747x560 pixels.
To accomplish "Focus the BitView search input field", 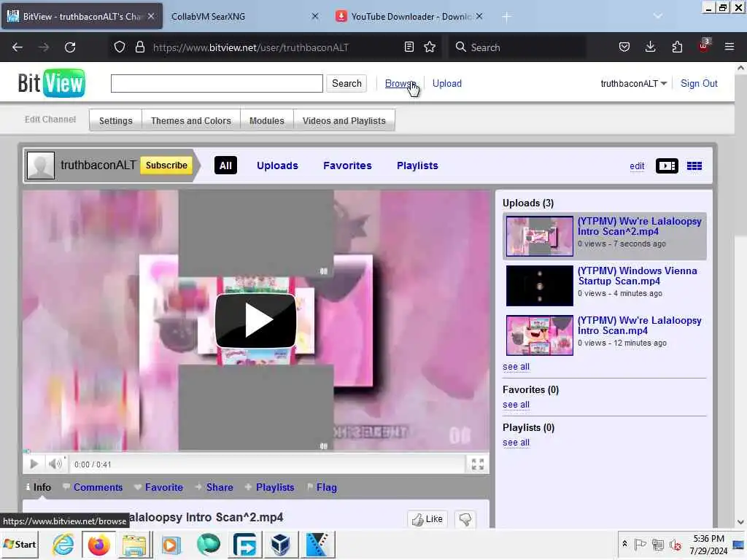I will point(217,83).
